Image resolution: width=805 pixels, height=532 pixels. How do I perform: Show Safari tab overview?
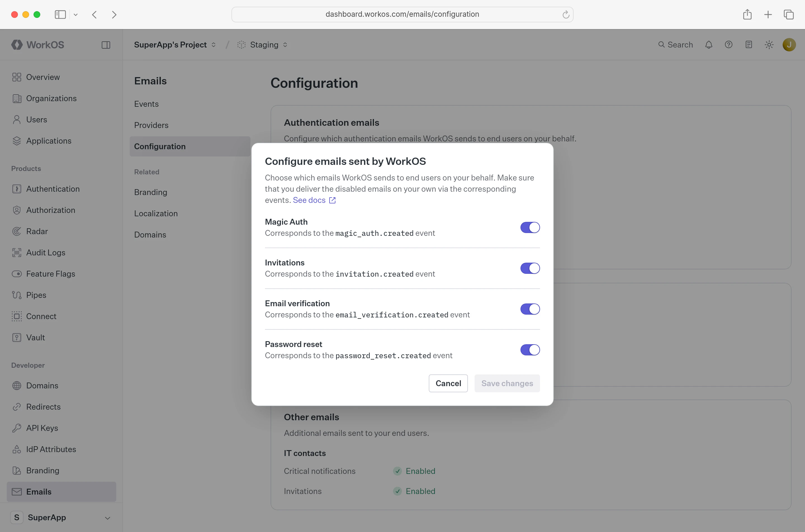[789, 15]
